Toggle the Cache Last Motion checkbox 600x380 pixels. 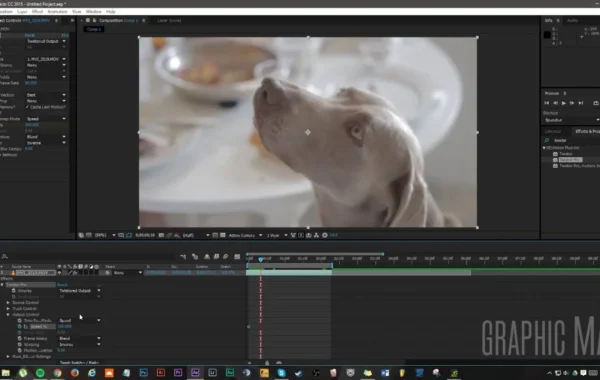click(x=27, y=107)
